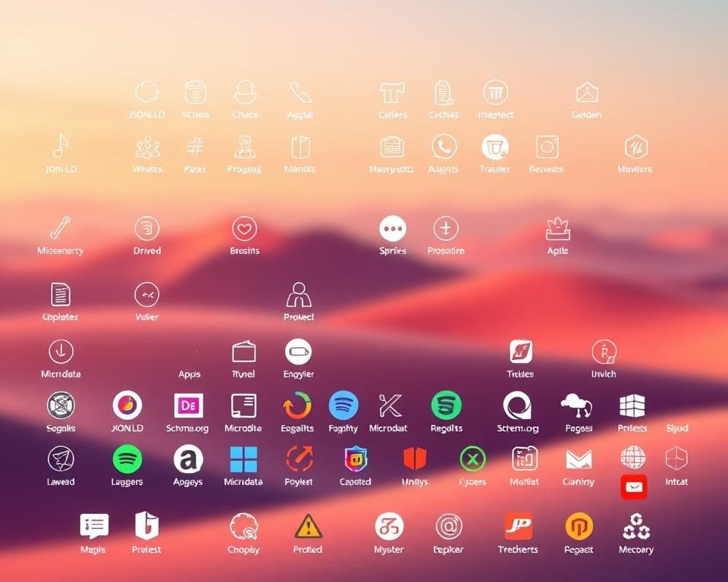728x582 pixels.
Task: Open the circled Inepect icon
Action: pos(495,92)
